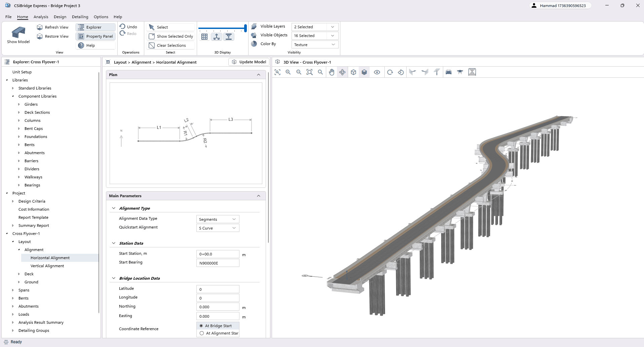Select the At Alignment Start radio option

click(x=202, y=333)
